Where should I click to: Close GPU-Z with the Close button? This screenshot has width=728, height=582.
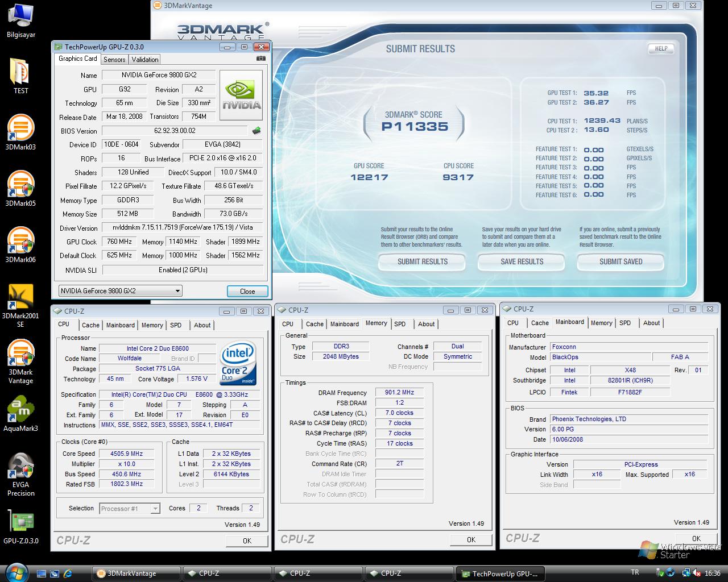coord(247,291)
